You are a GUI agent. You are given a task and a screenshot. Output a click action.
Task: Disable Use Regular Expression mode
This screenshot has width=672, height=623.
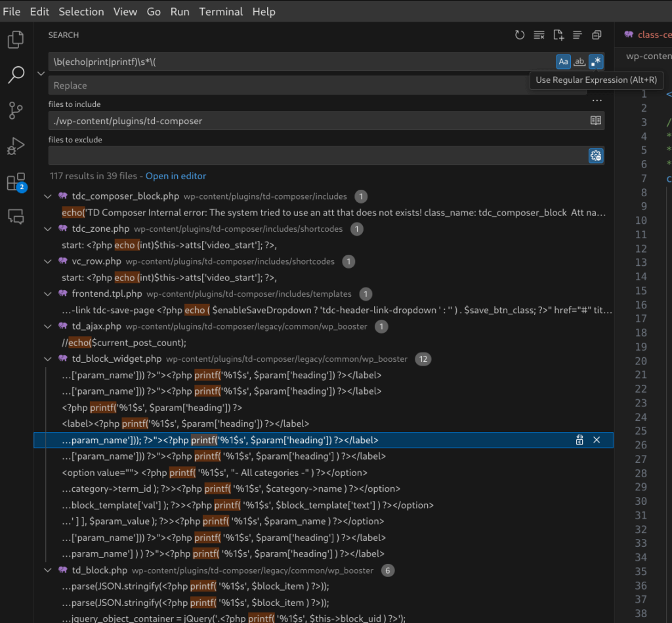[x=596, y=61]
